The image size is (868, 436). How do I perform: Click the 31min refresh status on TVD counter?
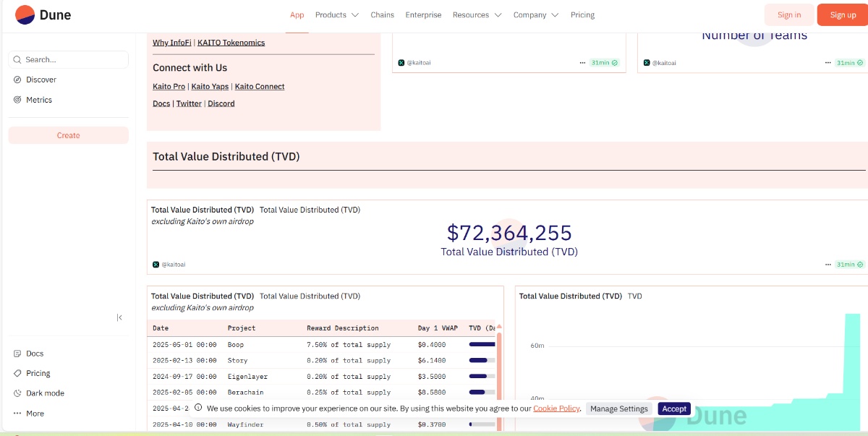pos(849,265)
